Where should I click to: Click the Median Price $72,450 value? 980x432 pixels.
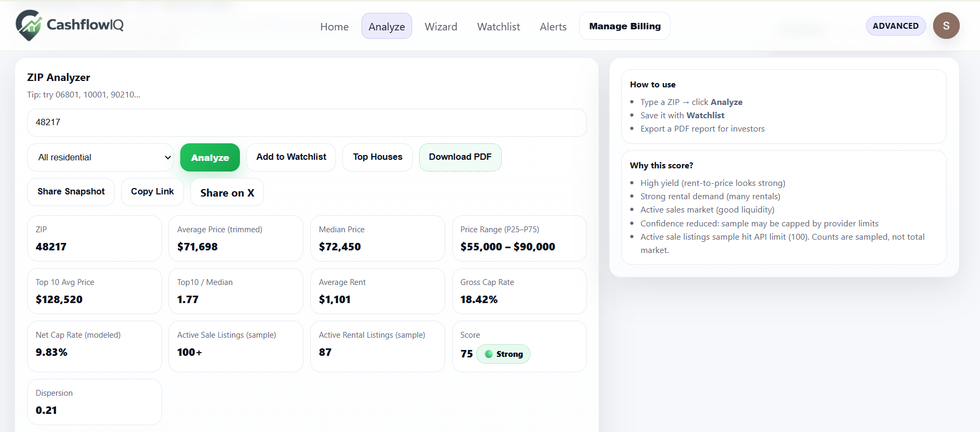(x=340, y=247)
